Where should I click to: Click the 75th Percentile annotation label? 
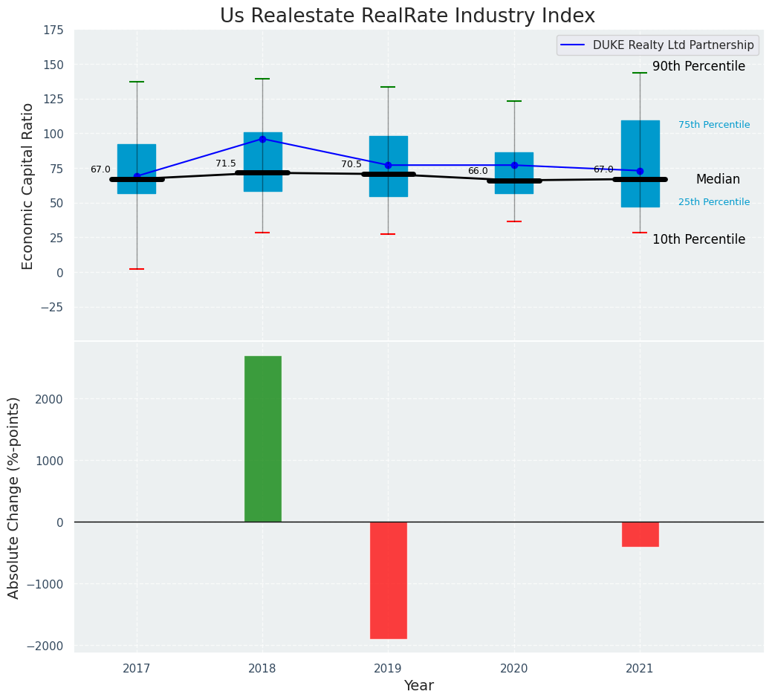tap(713, 125)
